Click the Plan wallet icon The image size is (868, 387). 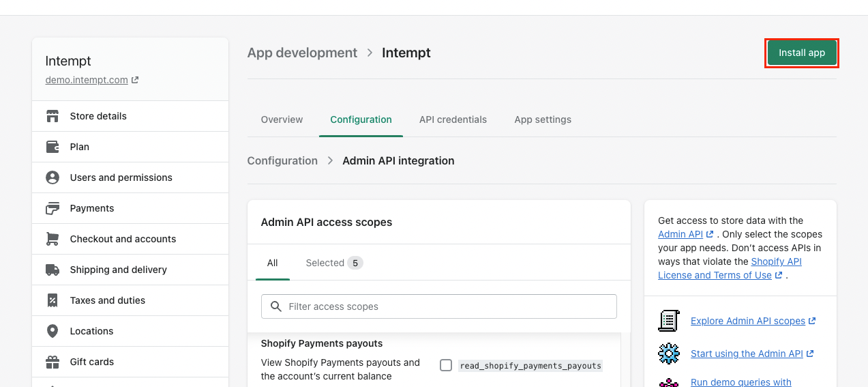tap(53, 147)
